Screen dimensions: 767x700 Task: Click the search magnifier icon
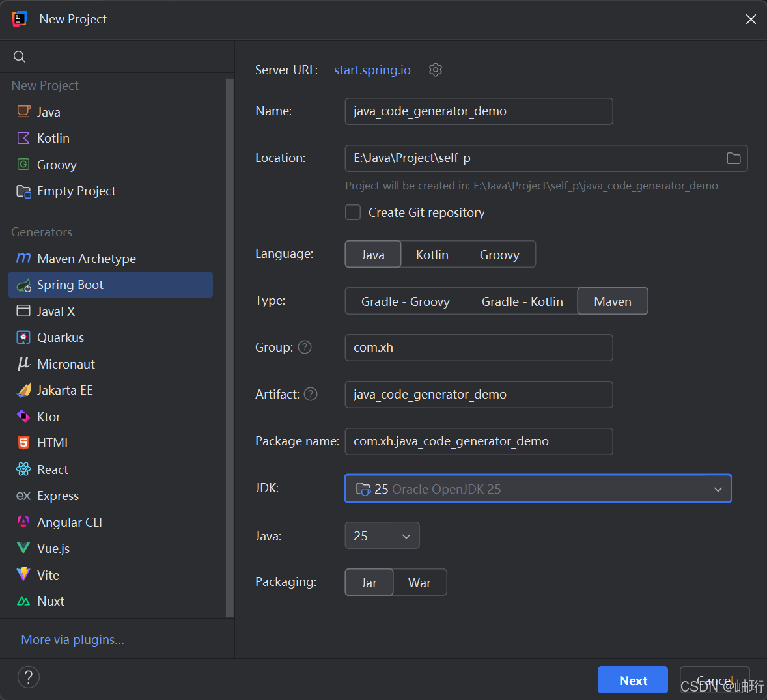coord(20,57)
